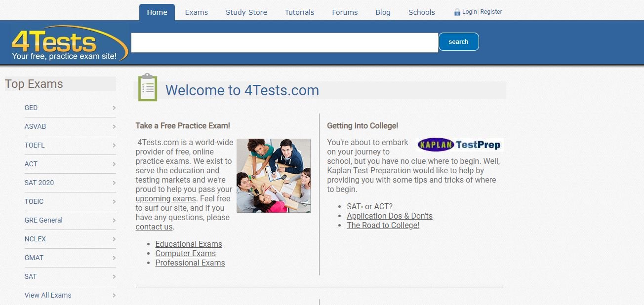Expand the SAT 2020 chevron arrow
Screen dimensions: 644x305
click(x=114, y=183)
